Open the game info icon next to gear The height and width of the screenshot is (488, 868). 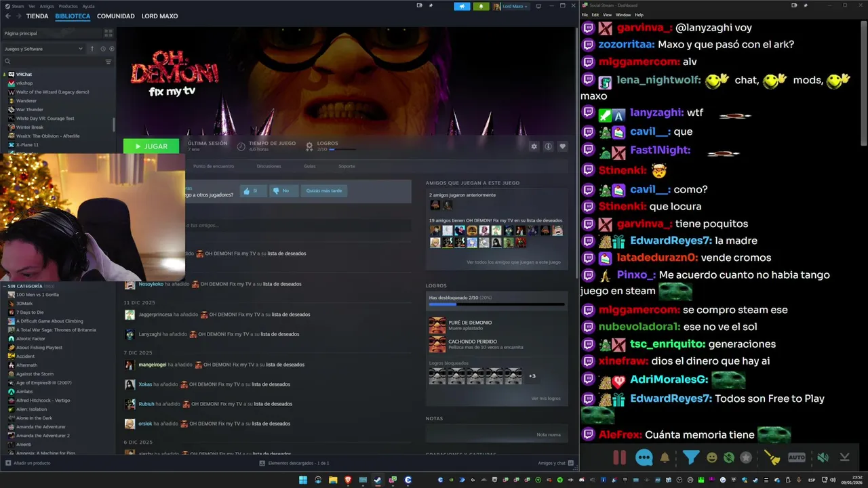(548, 146)
